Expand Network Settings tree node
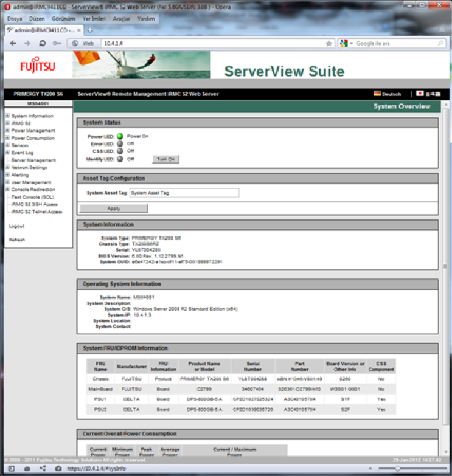 coord(7,167)
